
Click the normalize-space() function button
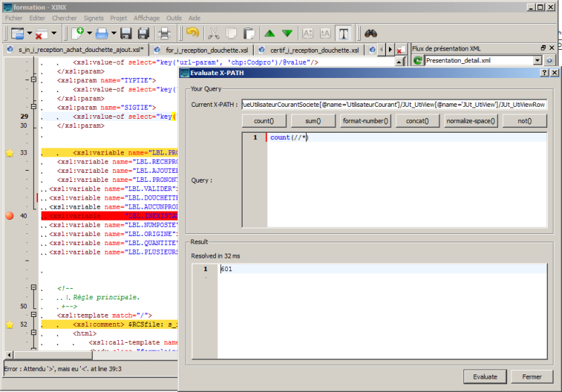[471, 121]
